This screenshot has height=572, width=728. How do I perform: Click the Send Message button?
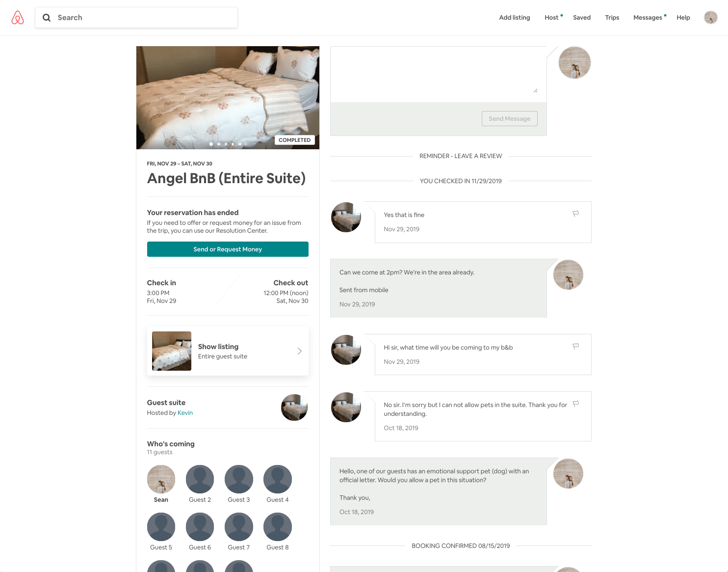[x=509, y=118]
